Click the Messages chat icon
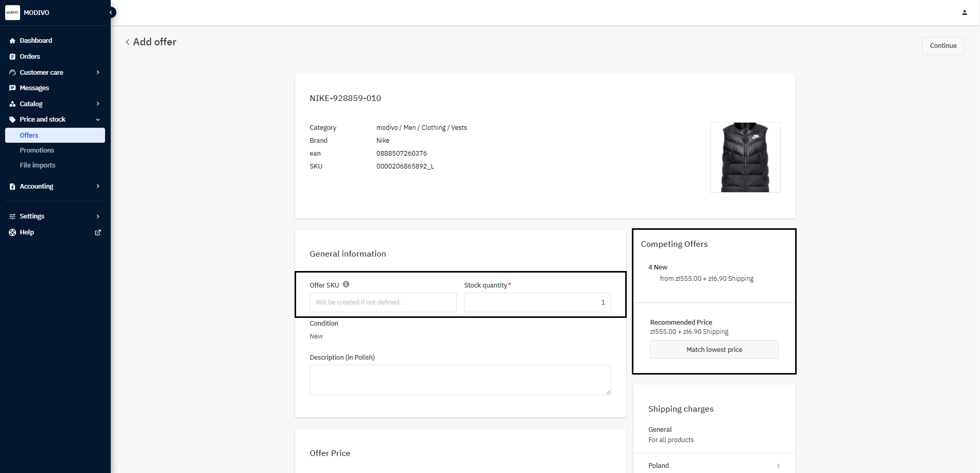 tap(12, 88)
